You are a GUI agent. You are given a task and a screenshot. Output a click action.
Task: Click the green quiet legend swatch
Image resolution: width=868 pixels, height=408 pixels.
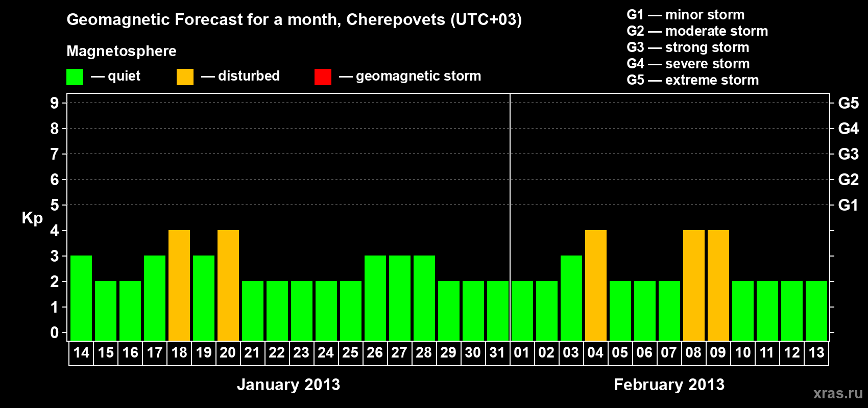[75, 77]
